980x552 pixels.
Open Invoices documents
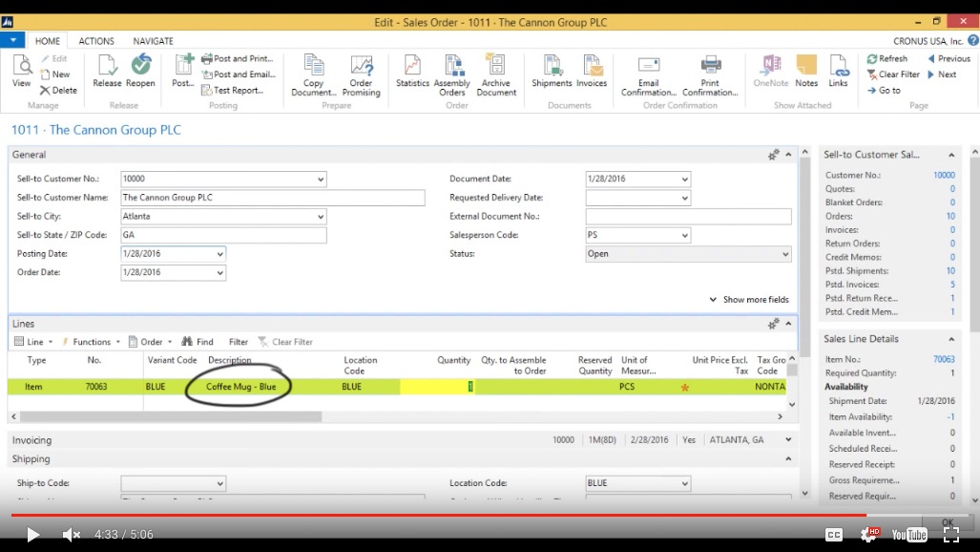[592, 71]
